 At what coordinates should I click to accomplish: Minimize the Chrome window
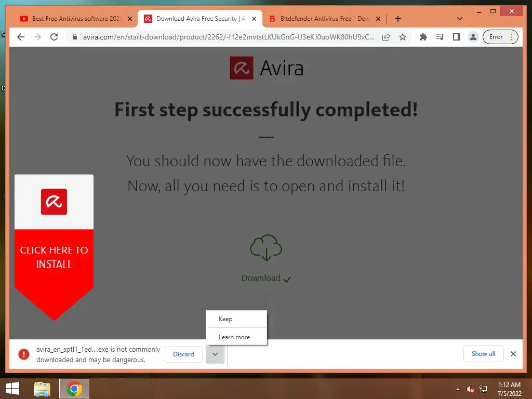(478, 11)
